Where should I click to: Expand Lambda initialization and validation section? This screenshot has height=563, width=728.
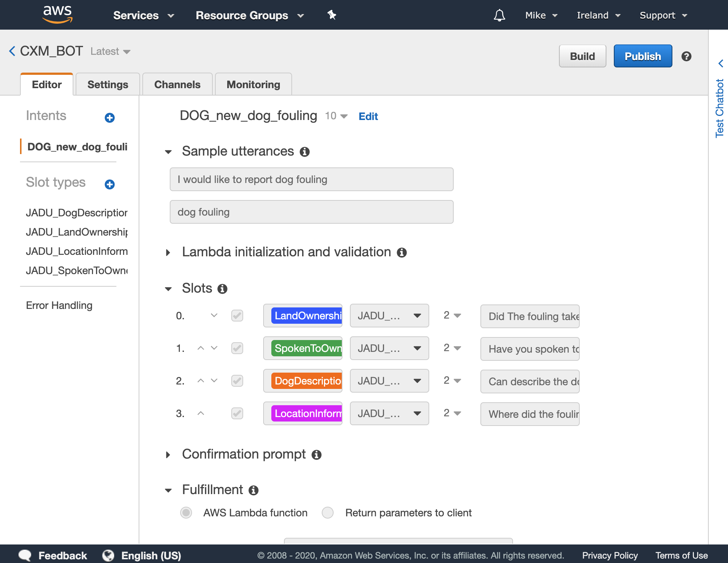168,253
